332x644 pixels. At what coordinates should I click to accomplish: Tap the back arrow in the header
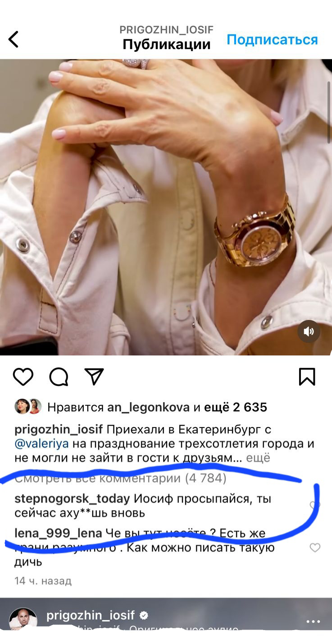[14, 40]
